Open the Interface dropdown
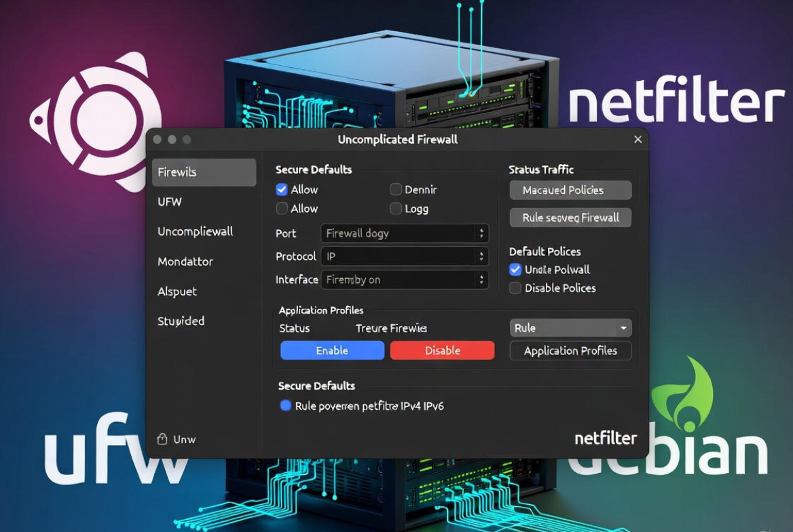793x532 pixels. [x=405, y=280]
